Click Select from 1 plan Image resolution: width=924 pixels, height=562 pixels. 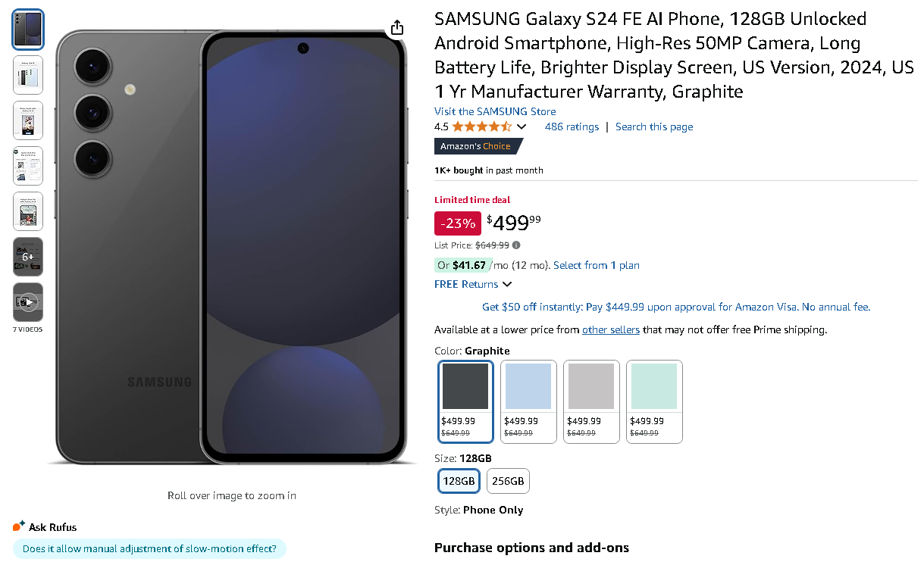click(x=596, y=265)
